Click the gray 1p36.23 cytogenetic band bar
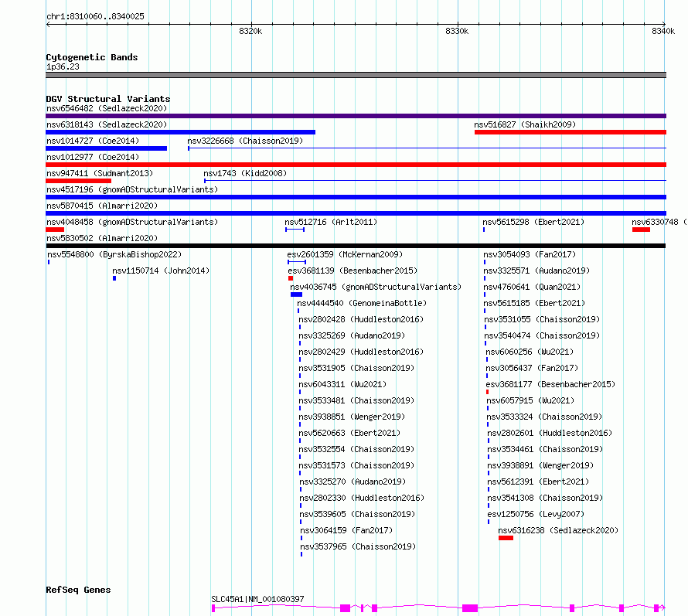Viewport: 688px width, 616px height. [356, 75]
